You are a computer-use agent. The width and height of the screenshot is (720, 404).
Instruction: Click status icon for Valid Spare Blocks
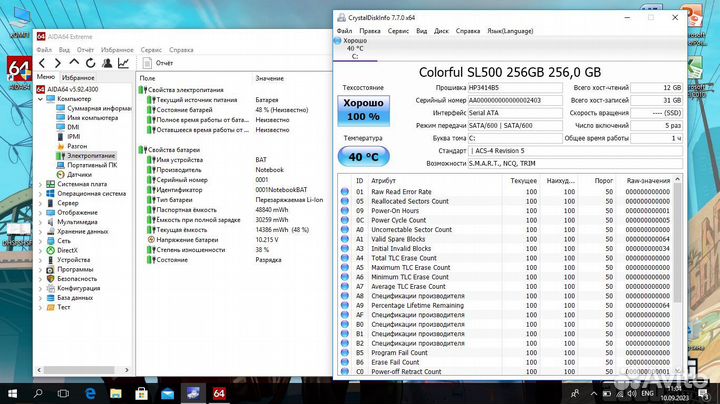click(345, 239)
